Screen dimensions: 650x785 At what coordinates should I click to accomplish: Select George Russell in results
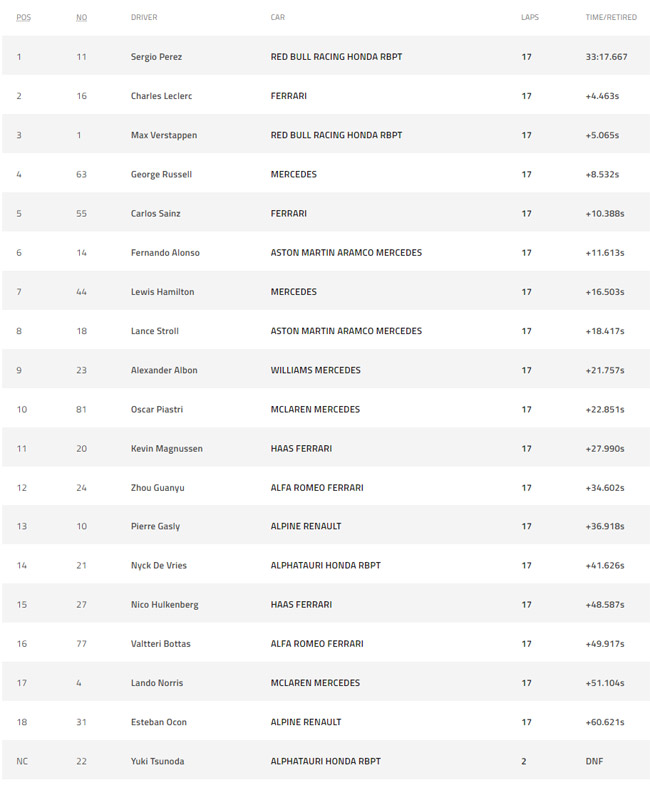point(161,174)
